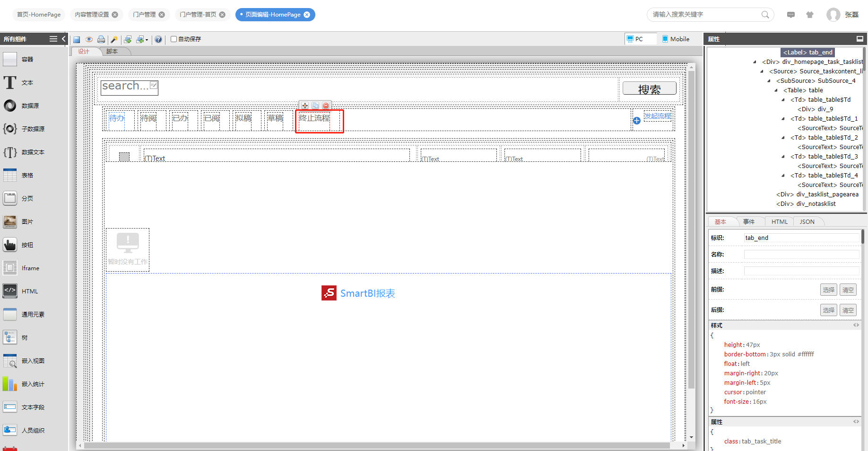The width and height of the screenshot is (868, 451).
Task: Click the move handle above 终止流程
Action: pyautogui.click(x=305, y=106)
